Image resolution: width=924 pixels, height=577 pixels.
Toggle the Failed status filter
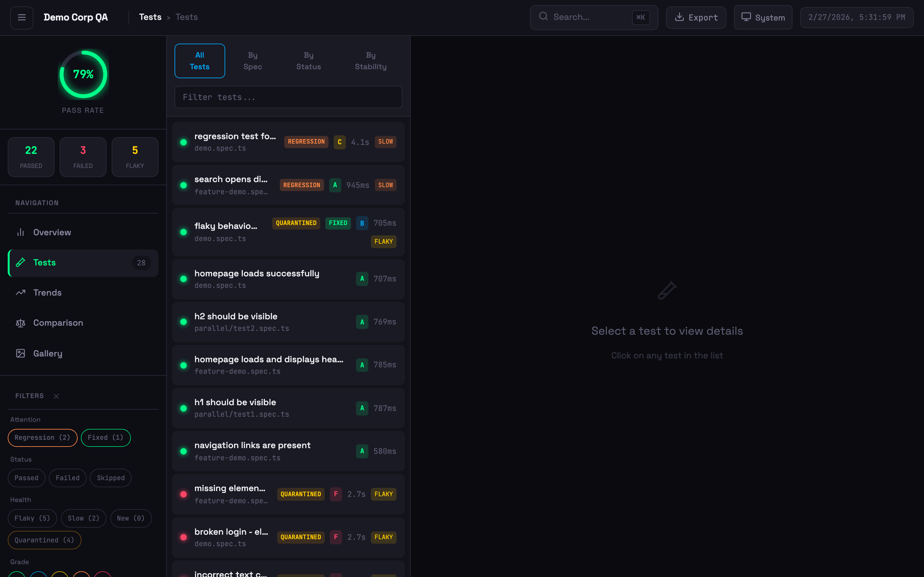[68, 478]
